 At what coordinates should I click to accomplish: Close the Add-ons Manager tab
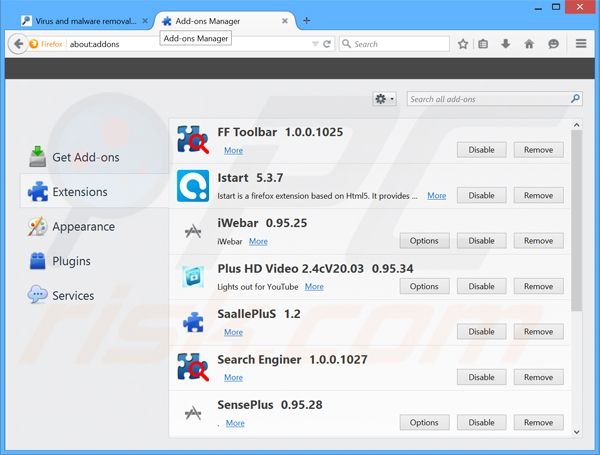pos(285,21)
